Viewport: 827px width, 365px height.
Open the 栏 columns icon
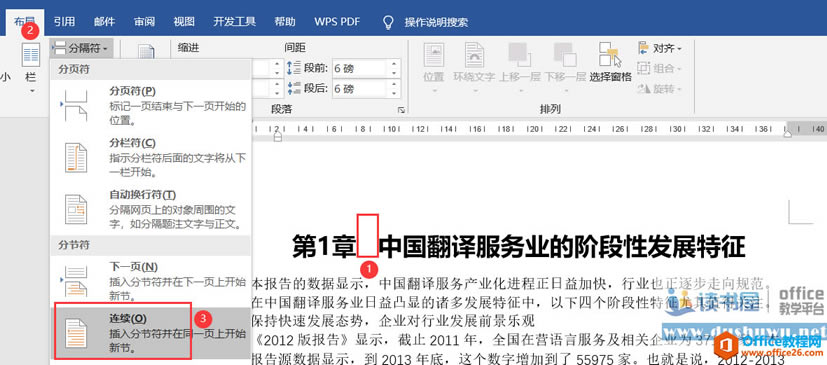click(31, 55)
